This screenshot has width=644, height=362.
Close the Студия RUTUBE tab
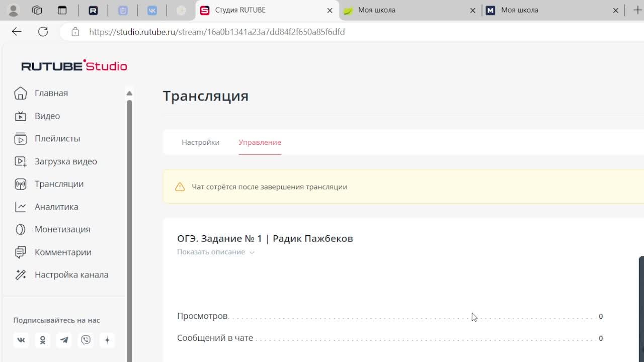[330, 10]
